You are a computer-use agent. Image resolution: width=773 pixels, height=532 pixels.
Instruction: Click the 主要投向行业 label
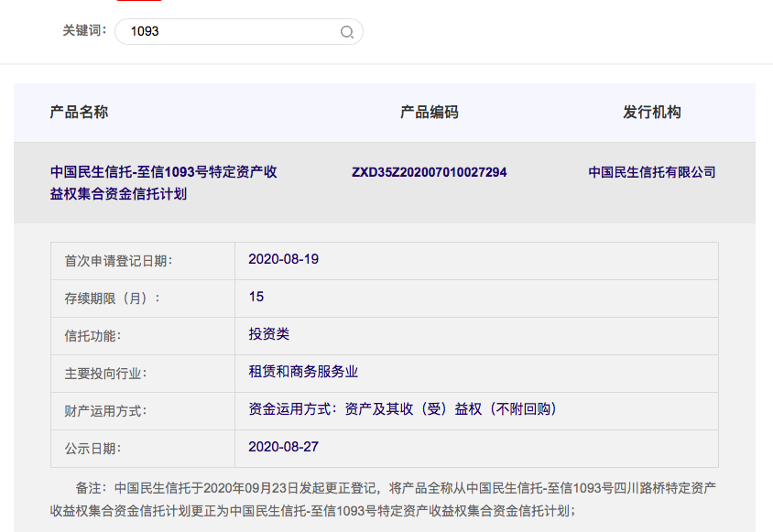click(105, 374)
